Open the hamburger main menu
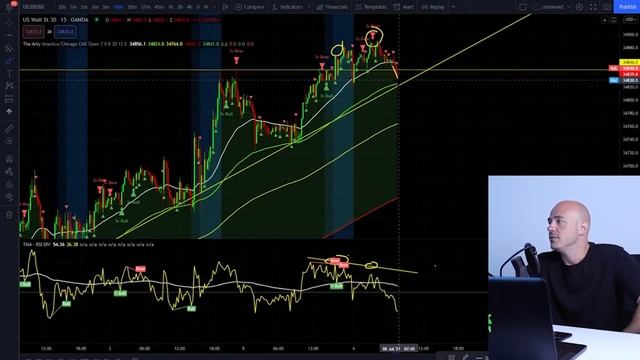The width and height of the screenshot is (640, 360). (9, 7)
